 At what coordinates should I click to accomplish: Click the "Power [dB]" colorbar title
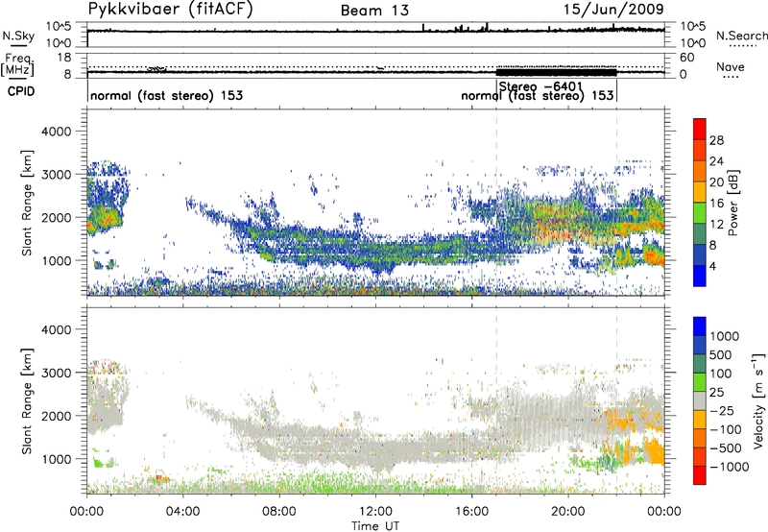pyautogui.click(x=733, y=203)
